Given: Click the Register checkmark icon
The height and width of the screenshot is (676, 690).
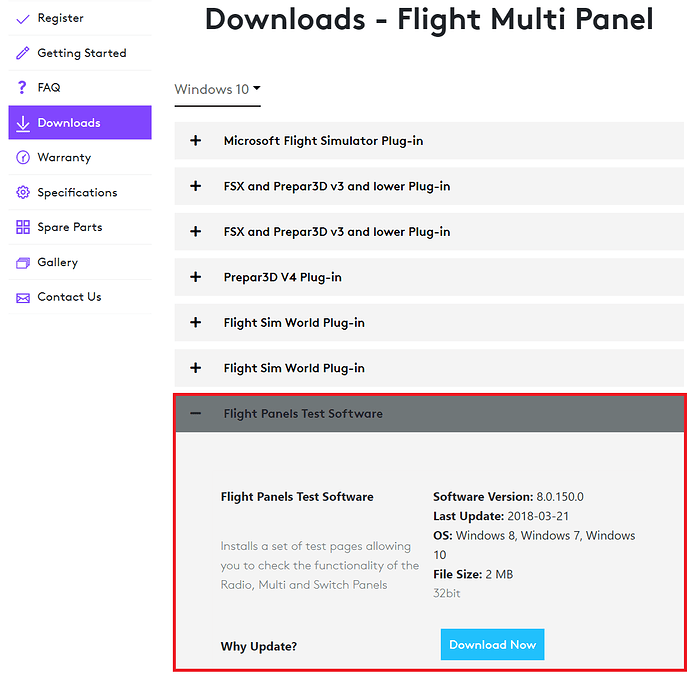Looking at the screenshot, I should click(22, 18).
